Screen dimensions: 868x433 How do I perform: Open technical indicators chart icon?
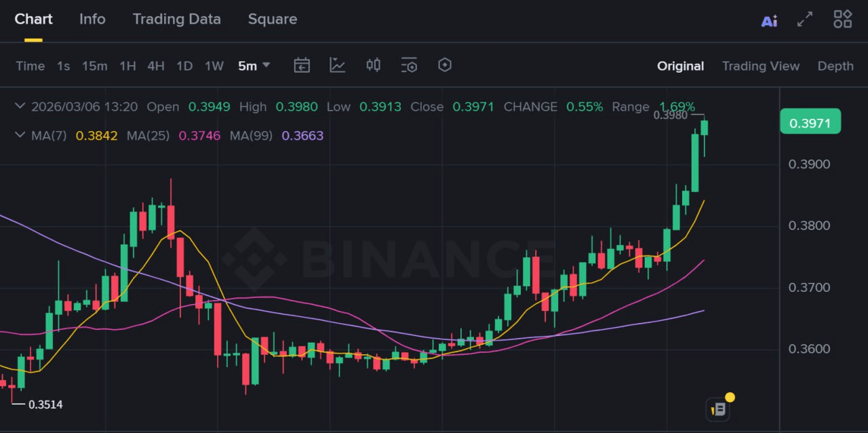(x=337, y=65)
